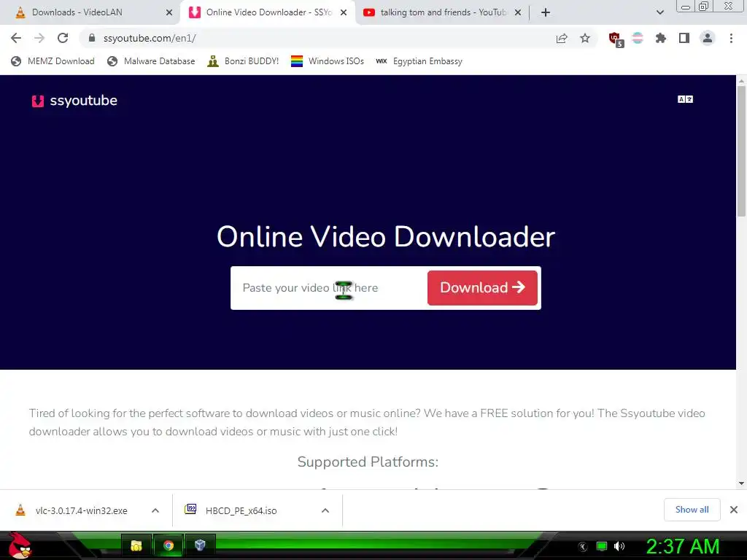
Task: Click the page vertical scrollbar thumb
Action: click(741, 152)
